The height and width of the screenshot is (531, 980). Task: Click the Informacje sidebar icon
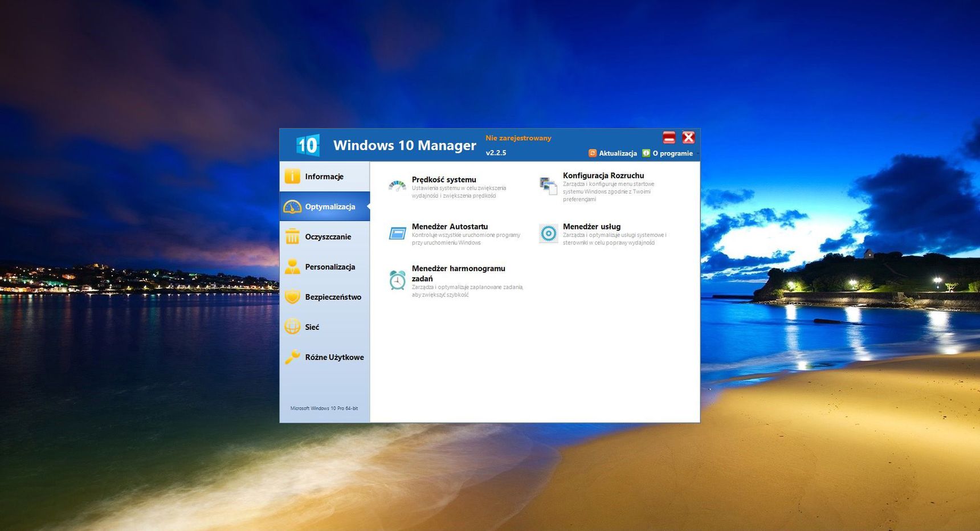pos(292,177)
